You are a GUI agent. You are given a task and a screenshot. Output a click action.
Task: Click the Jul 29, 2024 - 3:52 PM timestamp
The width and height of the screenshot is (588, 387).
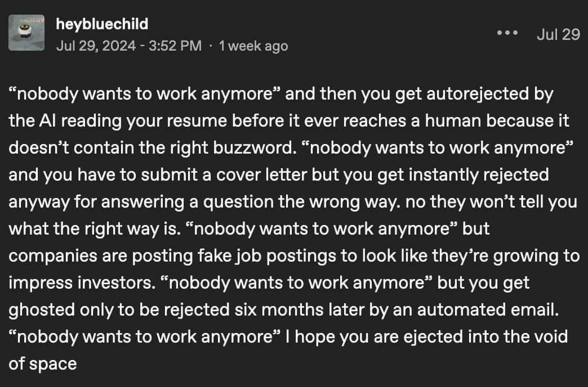[128, 46]
